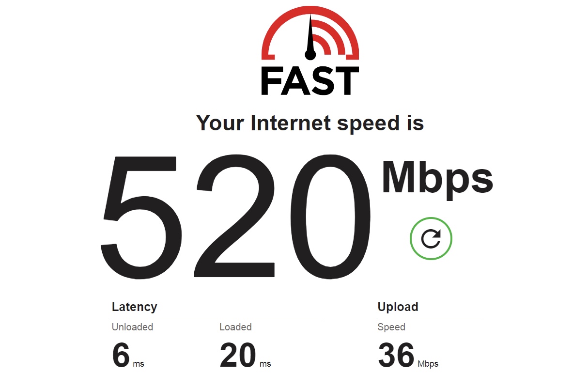588x373 pixels.
Task: Click the ms unit next to 20
Action: 265,364
